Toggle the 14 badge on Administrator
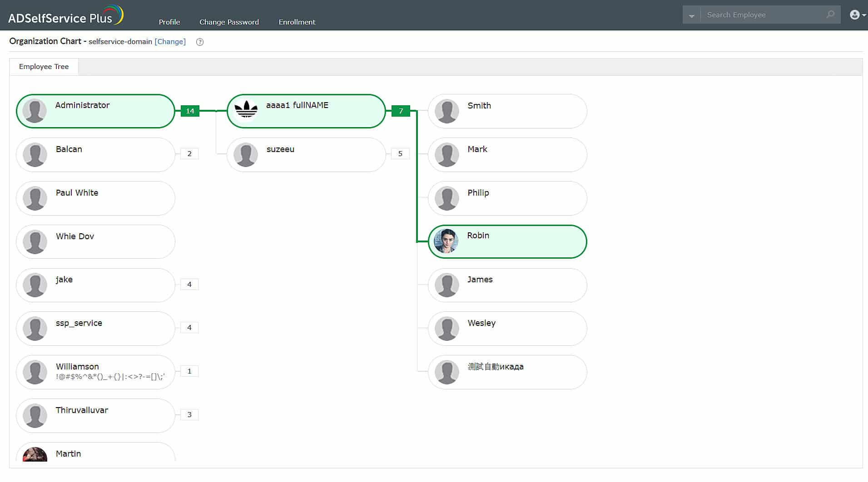This screenshot has width=868, height=482. coord(190,110)
